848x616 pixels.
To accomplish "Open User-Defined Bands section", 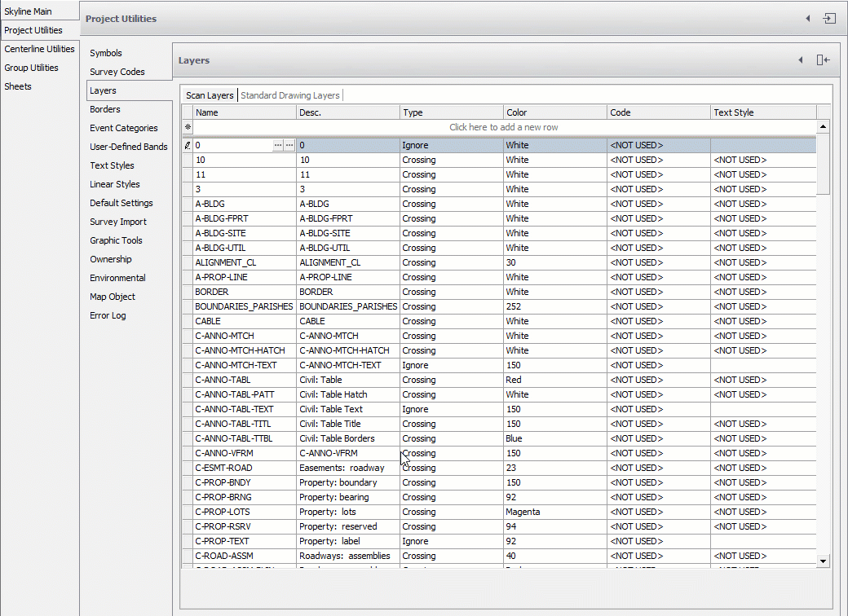I will point(129,147).
